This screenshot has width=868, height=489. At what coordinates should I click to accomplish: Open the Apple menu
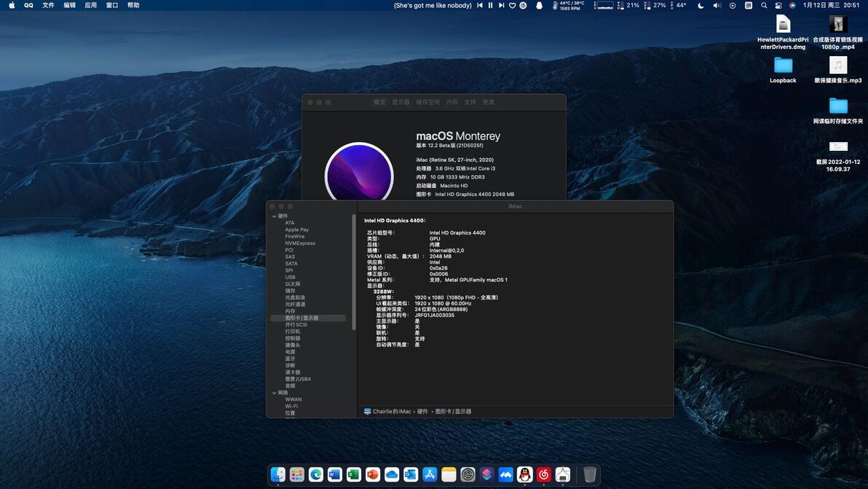pyautogui.click(x=12, y=5)
